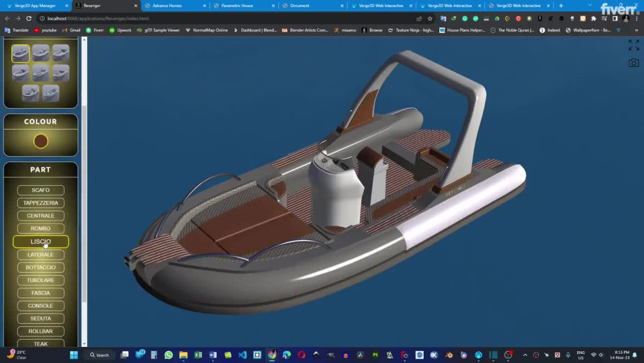Click the browser forward arrow
Image resolution: width=644 pixels, height=363 pixels.
point(18,19)
